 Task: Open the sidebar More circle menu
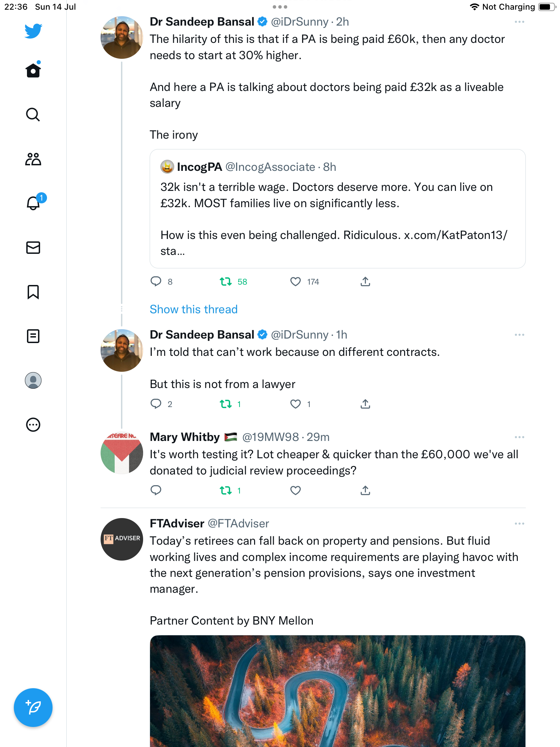coord(33,425)
